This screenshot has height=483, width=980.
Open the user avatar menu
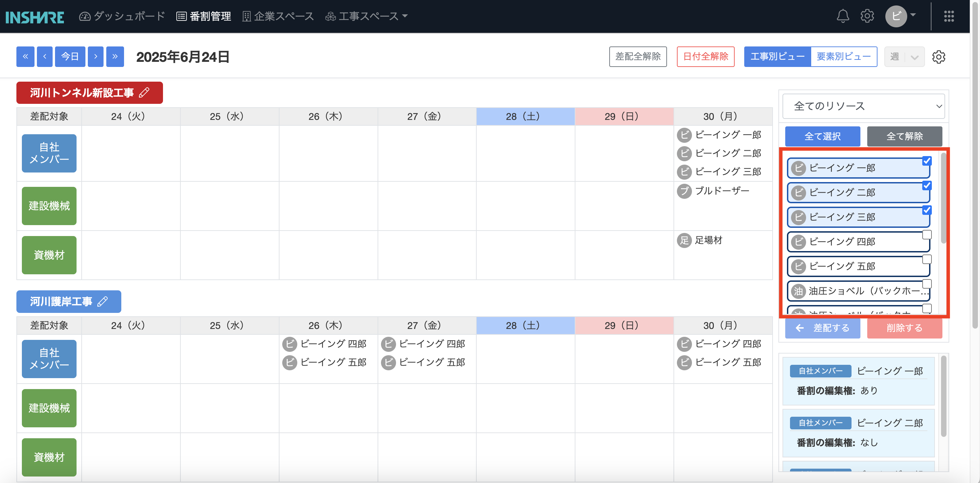tap(900, 16)
